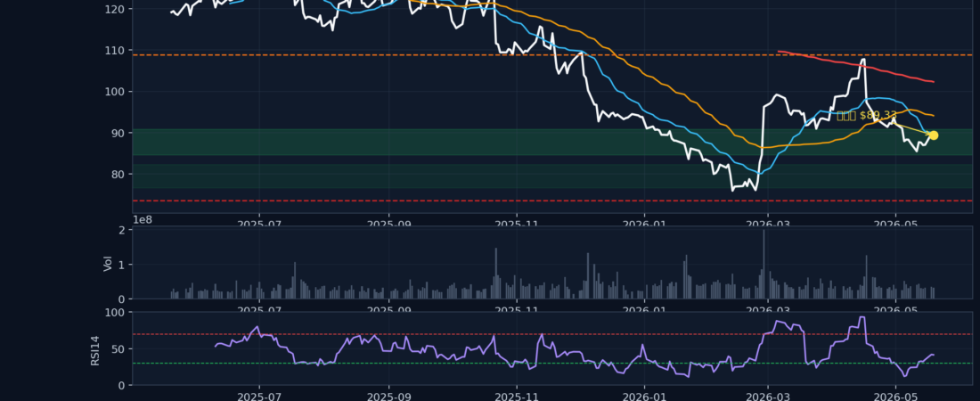Click the purple RSI peak near 2026-04
980x401 pixels.
(x=862, y=318)
